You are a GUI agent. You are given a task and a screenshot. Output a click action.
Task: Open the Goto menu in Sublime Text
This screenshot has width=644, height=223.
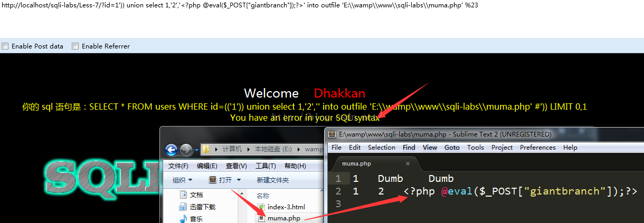(x=452, y=148)
